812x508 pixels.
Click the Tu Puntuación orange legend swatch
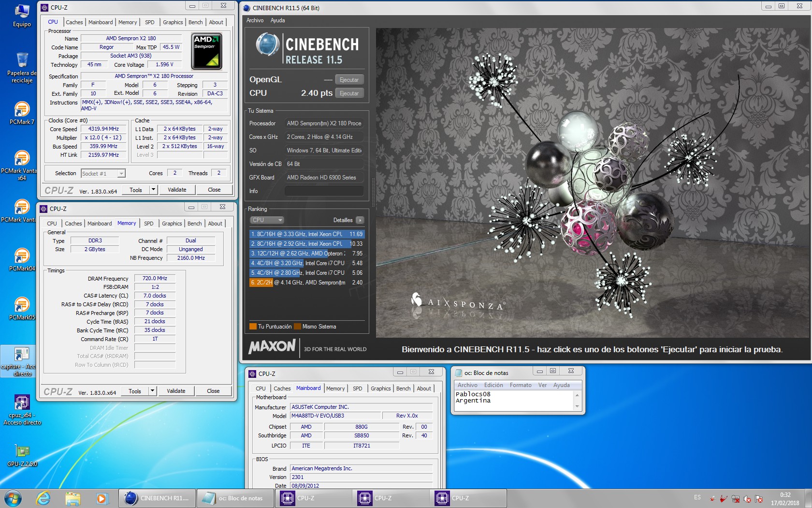tap(253, 327)
